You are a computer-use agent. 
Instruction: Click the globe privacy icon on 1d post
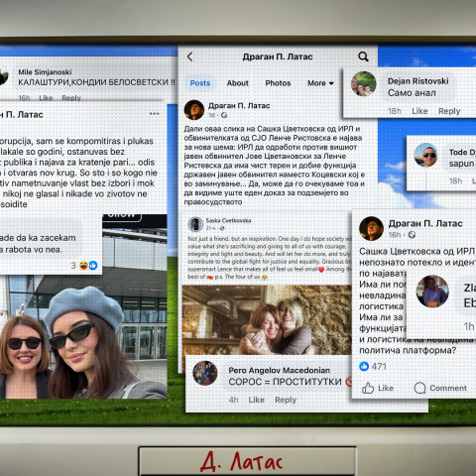(224, 115)
